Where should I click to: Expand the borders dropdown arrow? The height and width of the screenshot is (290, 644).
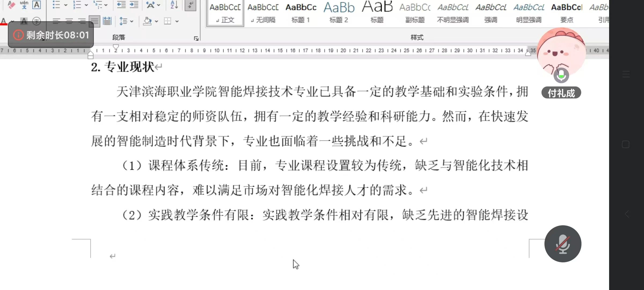177,21
